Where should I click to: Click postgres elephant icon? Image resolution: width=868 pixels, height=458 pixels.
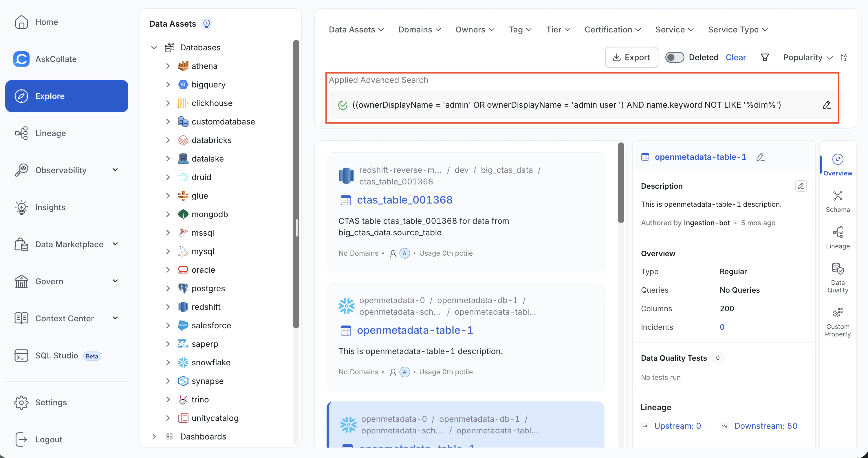(183, 288)
